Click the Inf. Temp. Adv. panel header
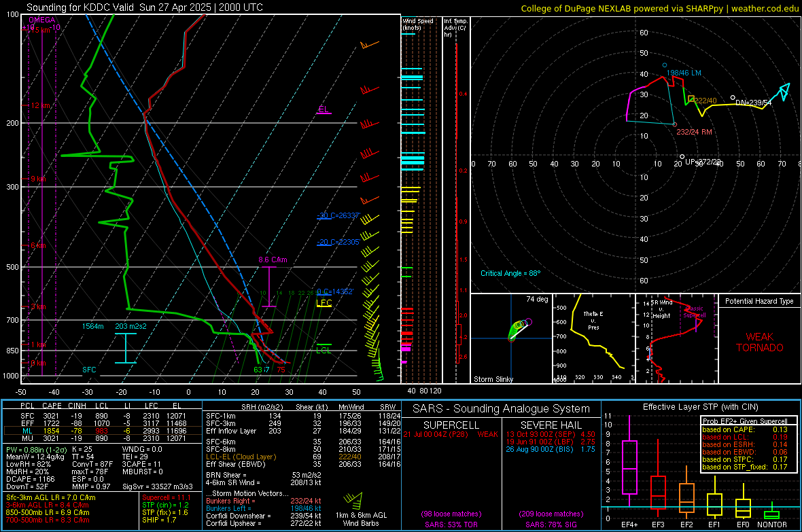The height and width of the screenshot is (532, 802). (x=455, y=27)
